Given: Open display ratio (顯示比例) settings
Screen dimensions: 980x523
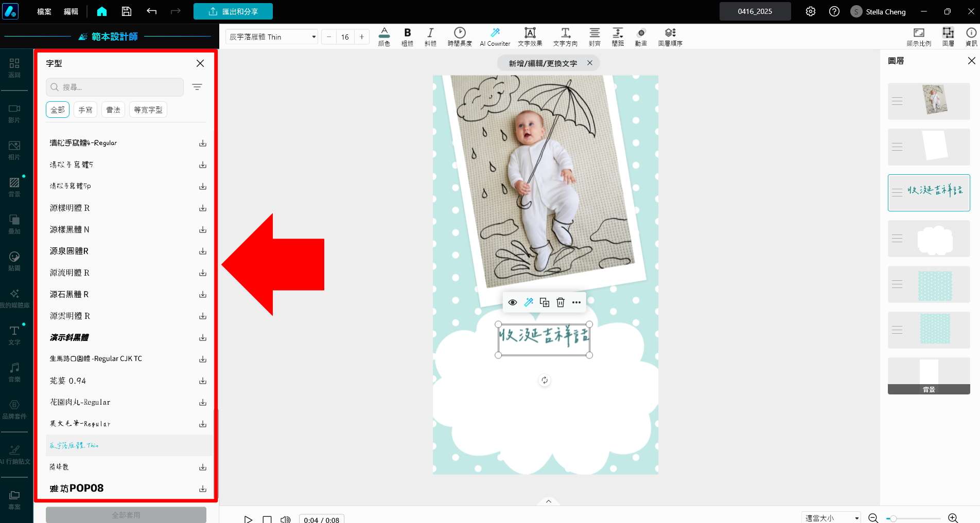Looking at the screenshot, I should 919,37.
